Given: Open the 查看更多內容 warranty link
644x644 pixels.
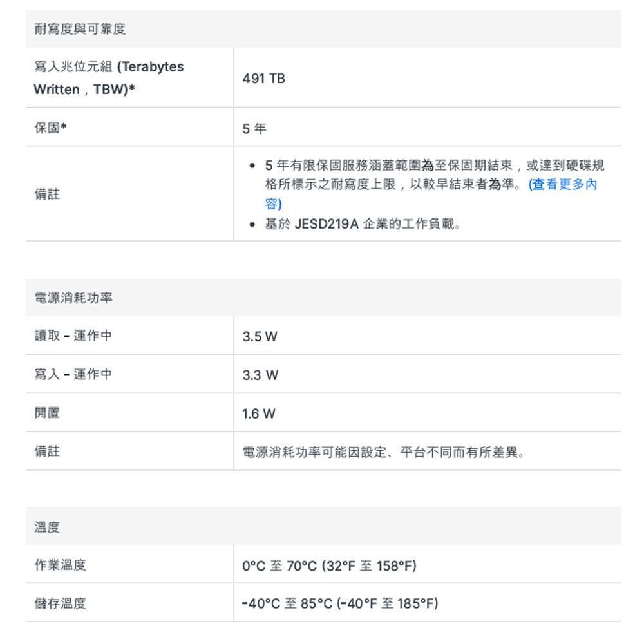Looking at the screenshot, I should pos(562,185).
